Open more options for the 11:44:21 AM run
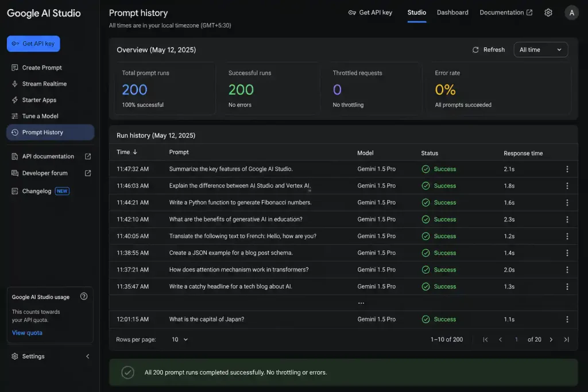Image resolution: width=588 pixels, height=392 pixels. [567, 203]
